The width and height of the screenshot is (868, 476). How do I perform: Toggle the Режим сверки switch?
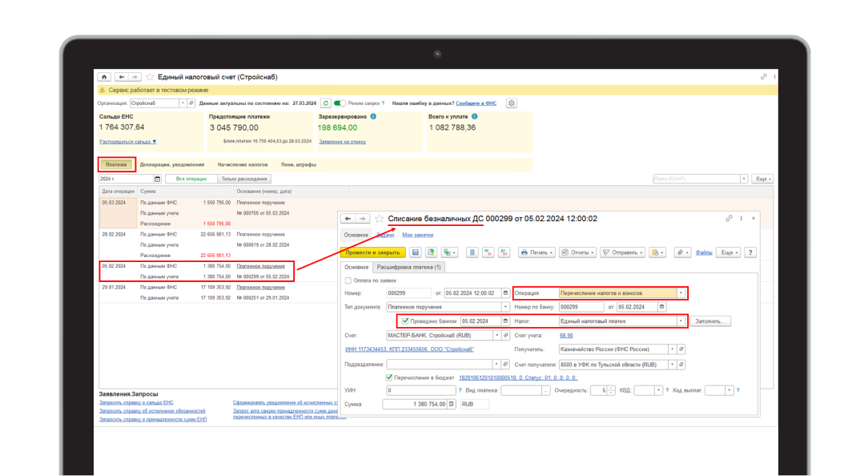[340, 103]
